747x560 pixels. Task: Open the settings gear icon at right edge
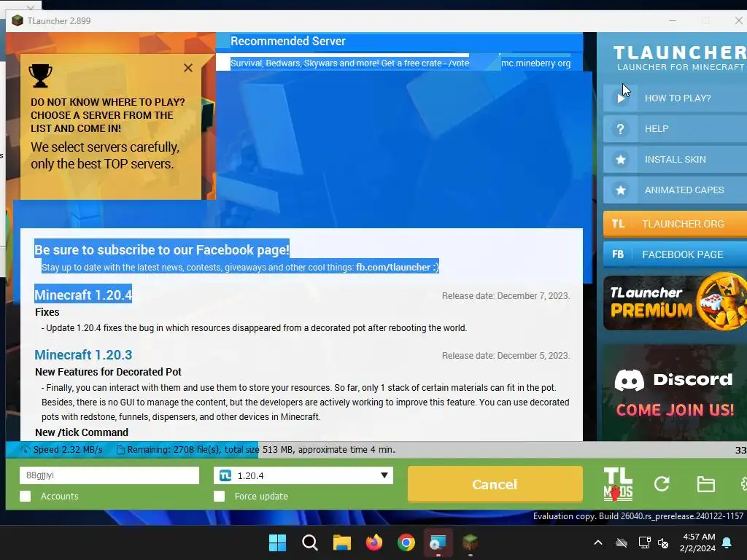(743, 484)
